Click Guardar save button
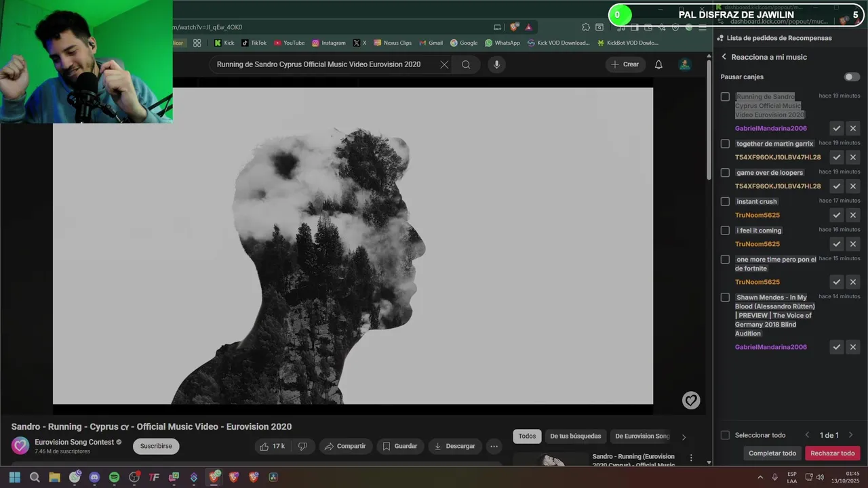 [399, 446]
